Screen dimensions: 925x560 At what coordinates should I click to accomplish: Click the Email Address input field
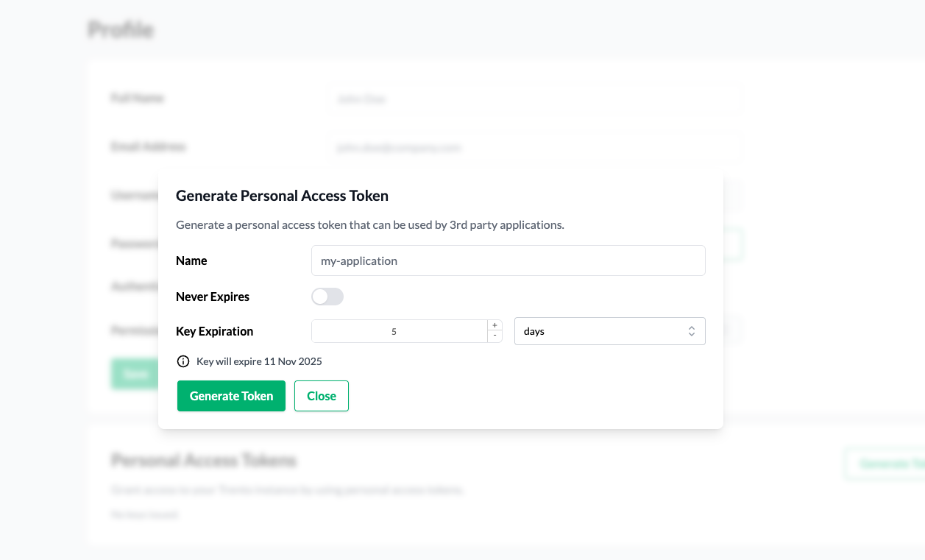(534, 147)
